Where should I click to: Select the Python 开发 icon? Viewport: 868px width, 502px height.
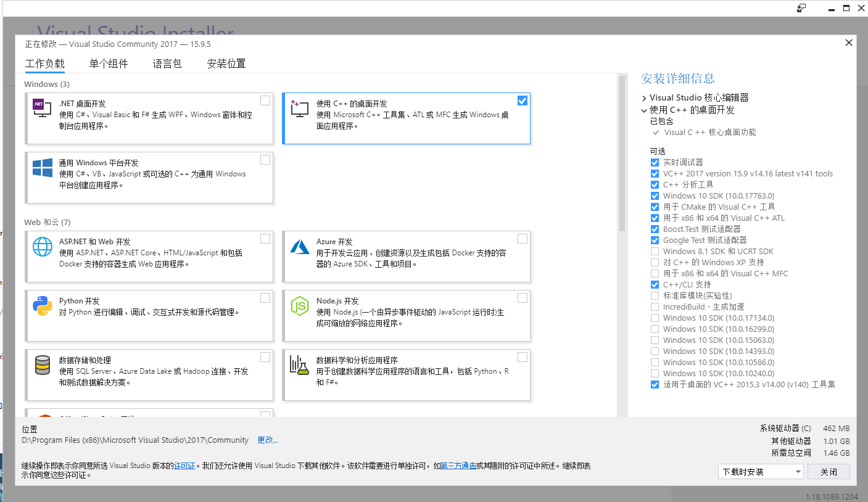click(41, 306)
